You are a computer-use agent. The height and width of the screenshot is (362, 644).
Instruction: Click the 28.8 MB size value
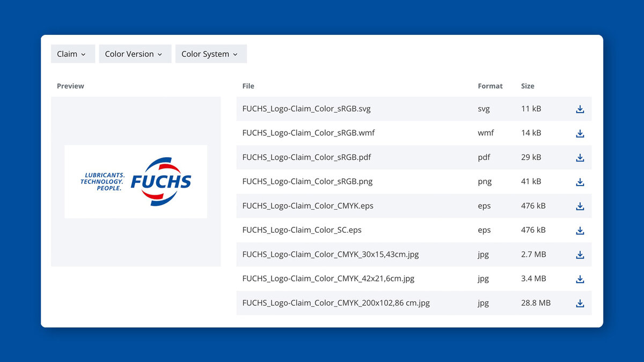(536, 303)
